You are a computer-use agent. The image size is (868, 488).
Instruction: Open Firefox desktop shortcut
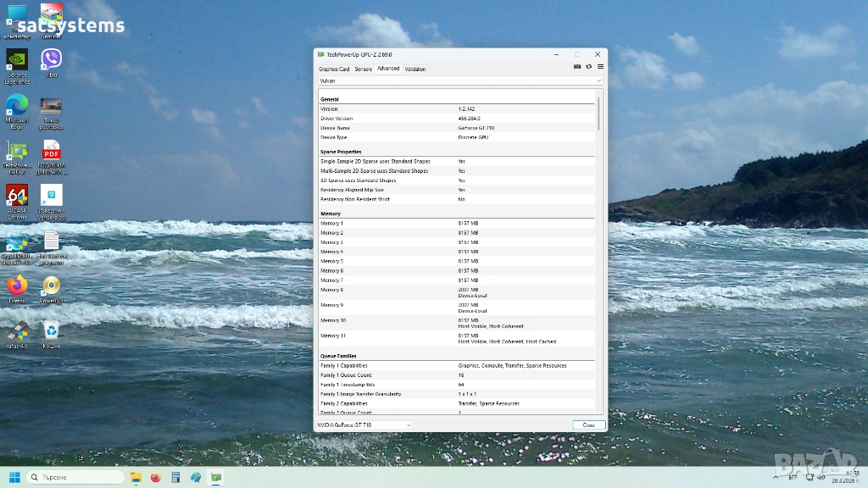[x=17, y=286]
